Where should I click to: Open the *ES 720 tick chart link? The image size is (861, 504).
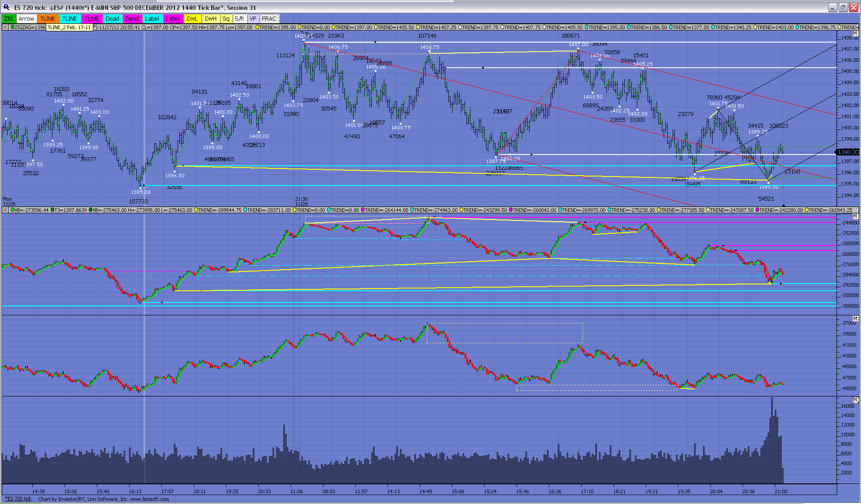[18, 499]
